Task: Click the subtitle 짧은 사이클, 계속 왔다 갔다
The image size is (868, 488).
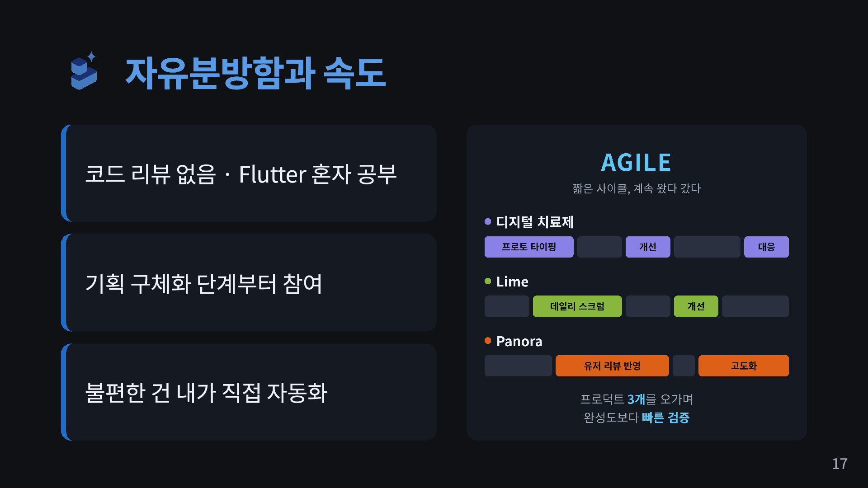Action: [637, 188]
